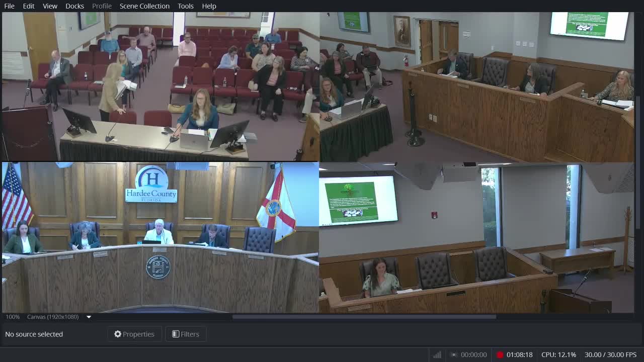Open the Help menu

(209, 6)
